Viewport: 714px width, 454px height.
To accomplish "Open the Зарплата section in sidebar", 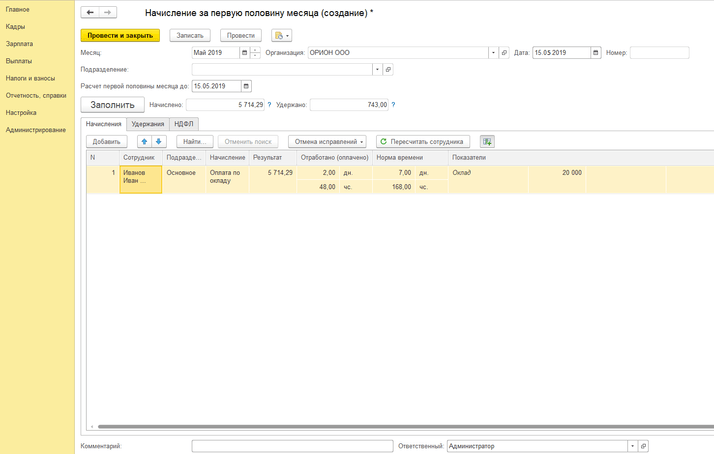I will [19, 44].
